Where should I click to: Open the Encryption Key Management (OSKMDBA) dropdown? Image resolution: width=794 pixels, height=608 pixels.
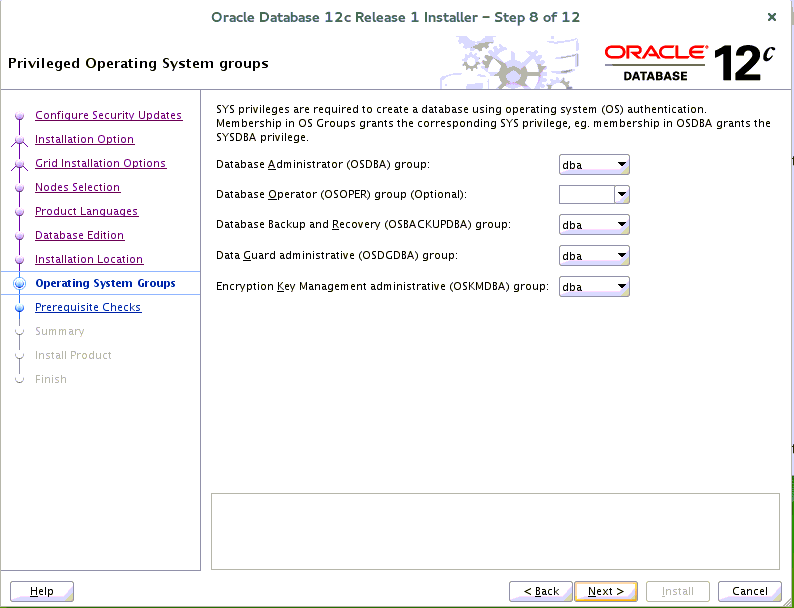(x=594, y=287)
